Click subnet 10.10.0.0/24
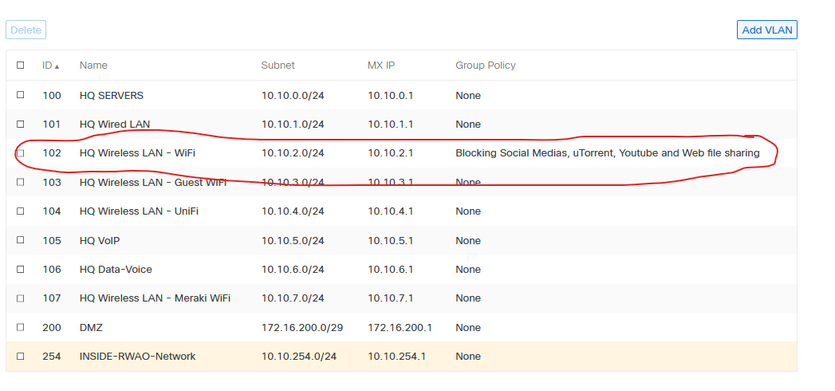 click(x=292, y=96)
